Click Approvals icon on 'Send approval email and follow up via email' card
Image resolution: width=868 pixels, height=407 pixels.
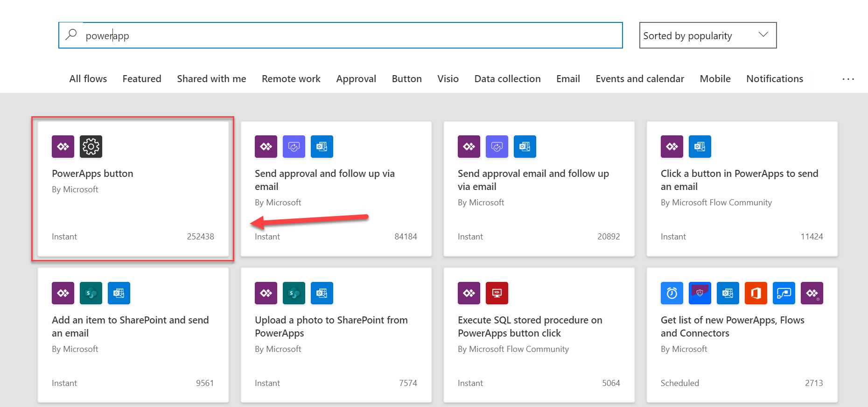497,147
